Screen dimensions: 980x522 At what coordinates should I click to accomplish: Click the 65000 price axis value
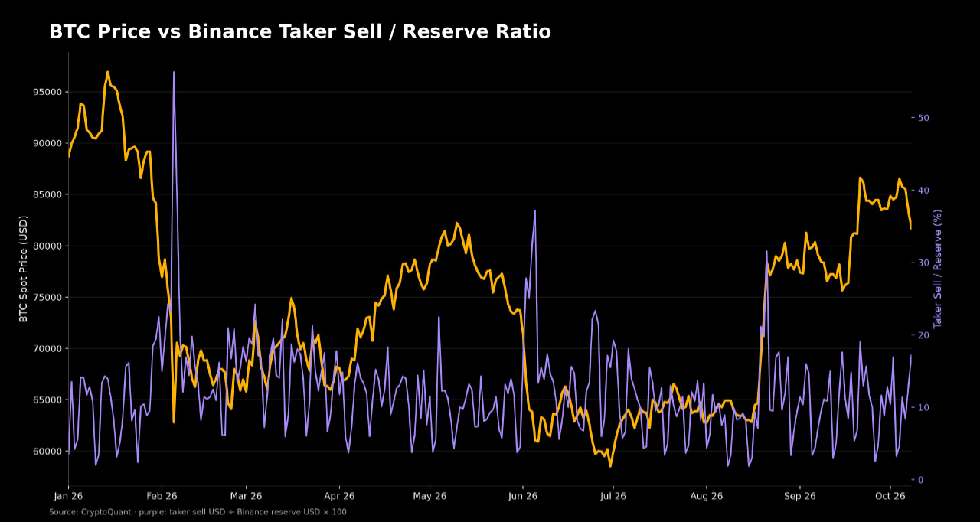49,400
